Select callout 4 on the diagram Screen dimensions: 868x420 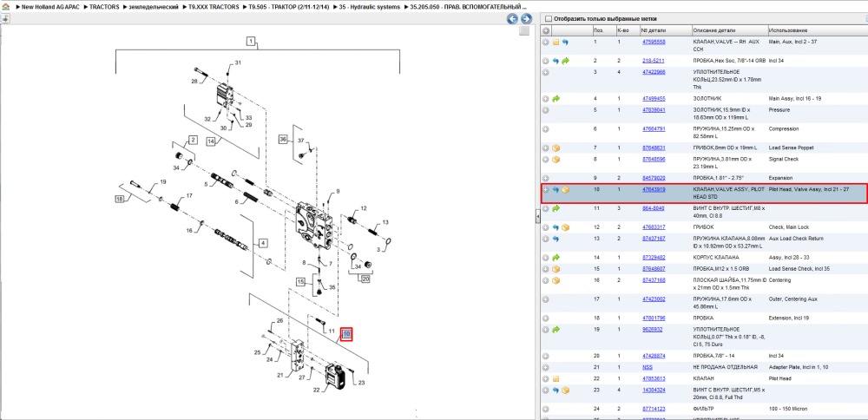pyautogui.click(x=263, y=242)
